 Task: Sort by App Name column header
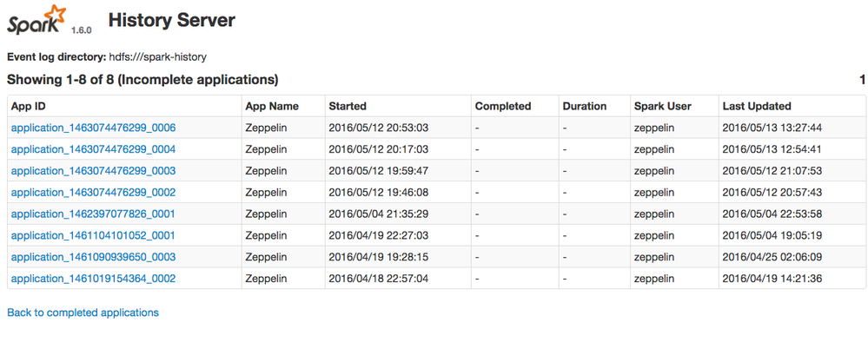[272, 106]
